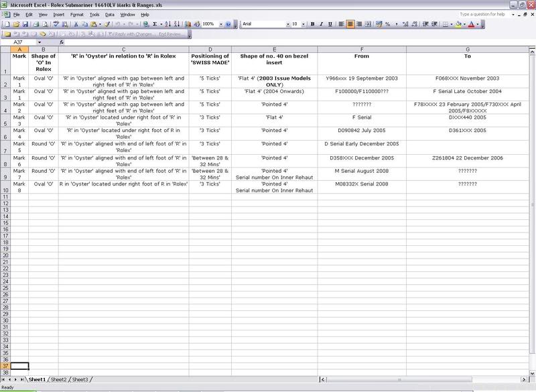
Task: Open Print Preview from the toolbar
Action: (45, 24)
